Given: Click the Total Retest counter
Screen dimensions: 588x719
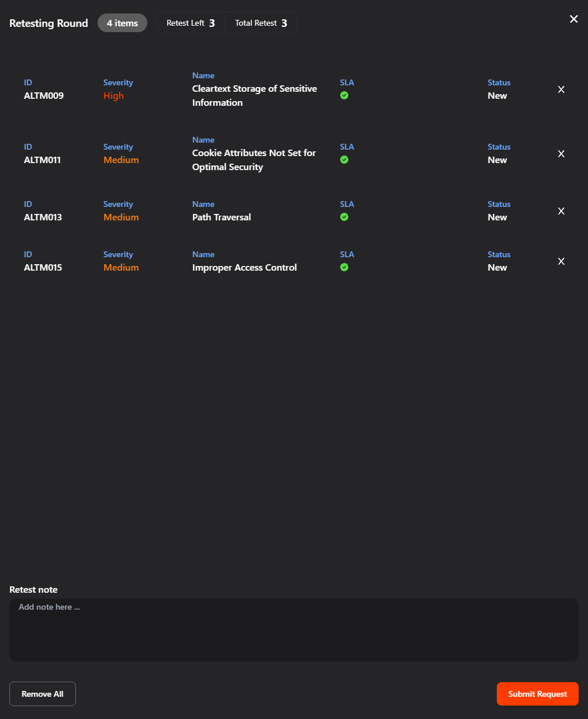Looking at the screenshot, I should 261,23.
